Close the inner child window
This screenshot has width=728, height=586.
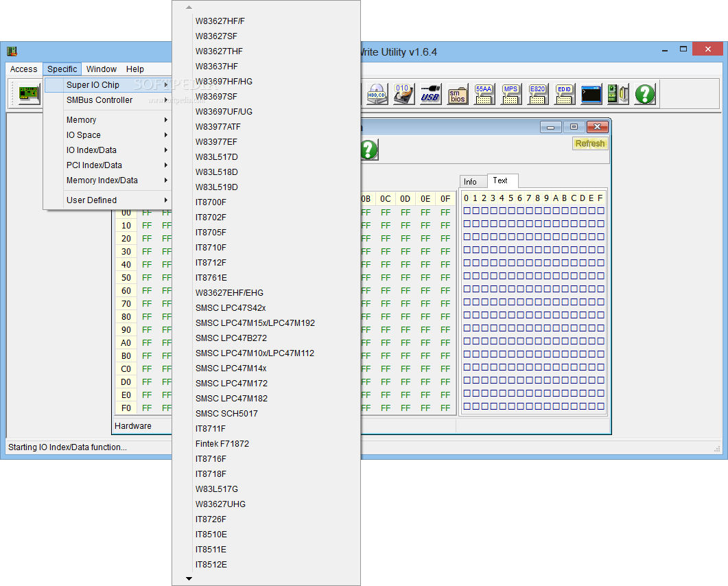point(598,127)
